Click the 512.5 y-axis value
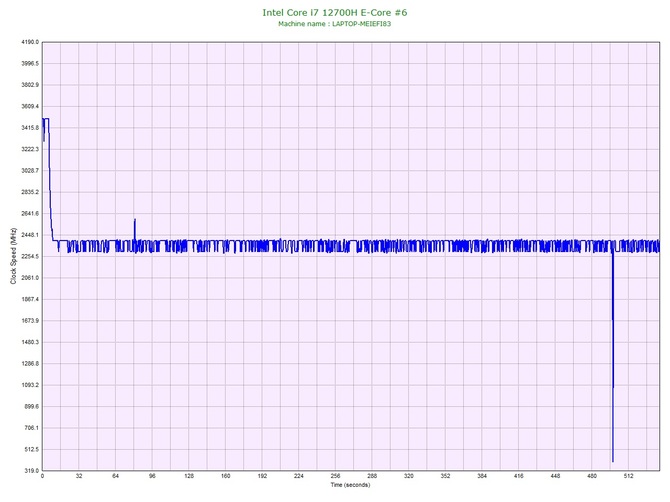The height and width of the screenshot is (502, 670). tap(31, 449)
